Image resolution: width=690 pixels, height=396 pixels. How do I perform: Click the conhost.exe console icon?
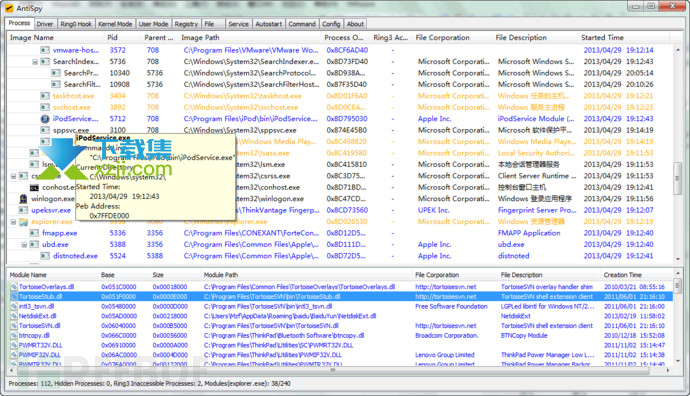click(34, 187)
